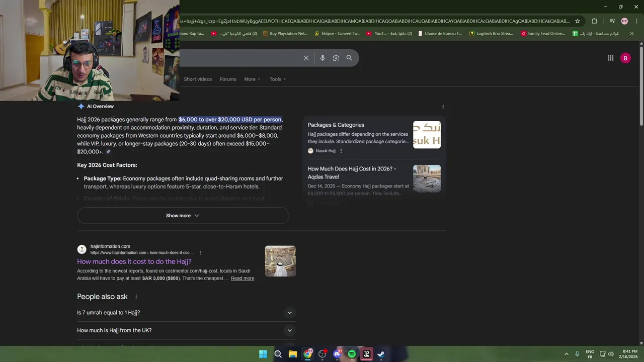Switch to Short videos tab

click(198, 79)
